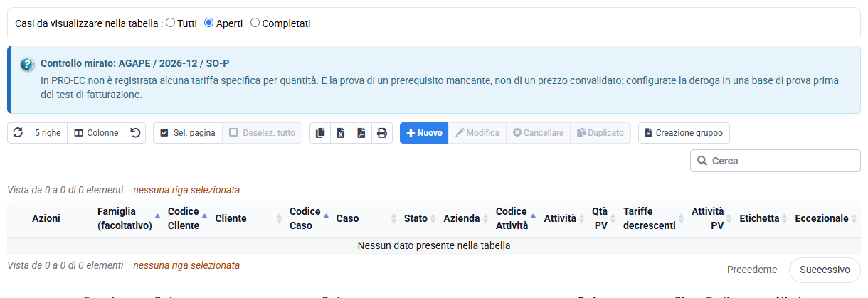Go to the Successivo page
Screen dimensions: 868x298
point(825,270)
